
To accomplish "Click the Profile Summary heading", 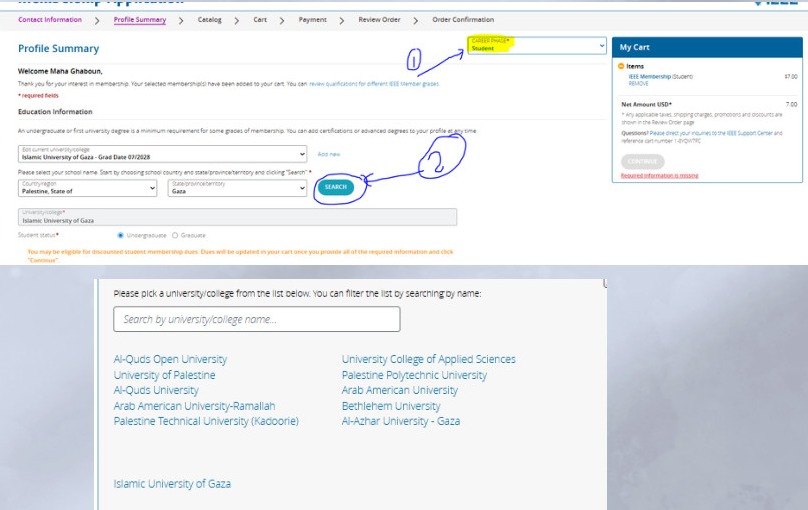I will (58, 48).
